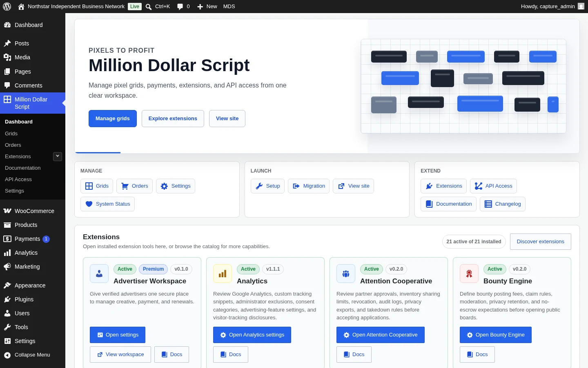Open Orders from the Manage panel
588x368 pixels.
tap(135, 186)
